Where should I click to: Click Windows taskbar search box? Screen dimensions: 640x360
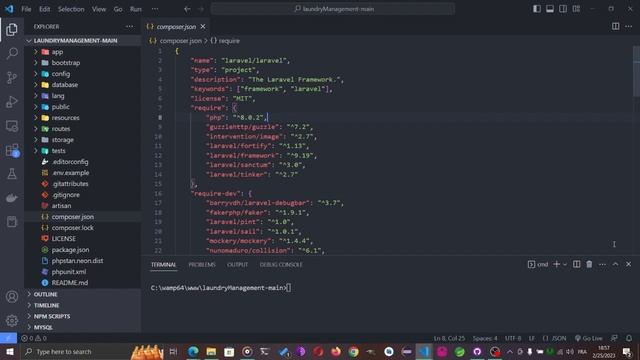point(76,351)
